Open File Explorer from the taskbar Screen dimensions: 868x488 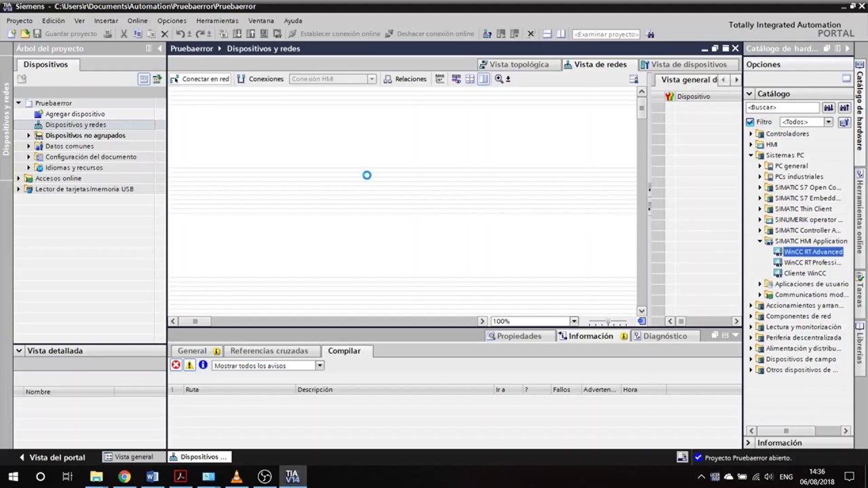coord(96,476)
